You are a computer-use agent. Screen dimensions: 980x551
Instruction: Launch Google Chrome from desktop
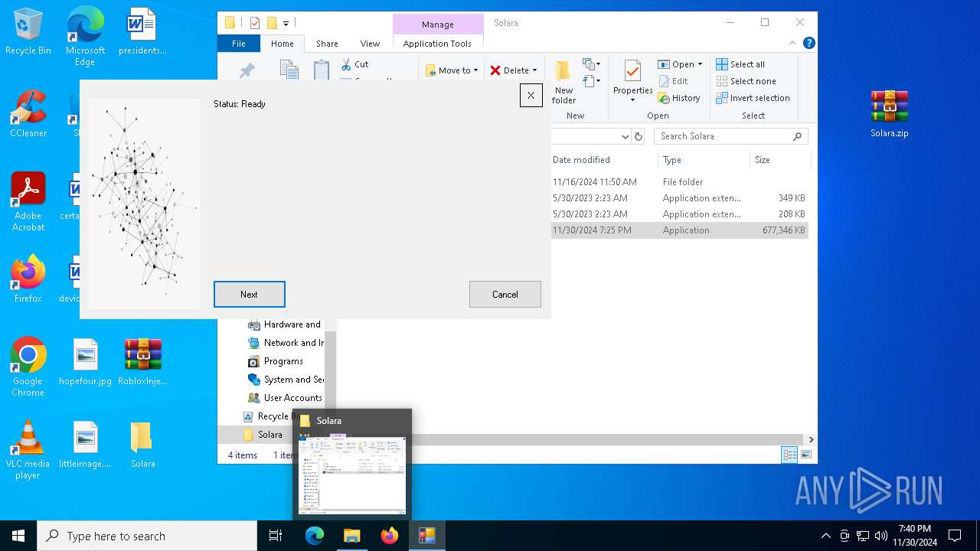[28, 367]
